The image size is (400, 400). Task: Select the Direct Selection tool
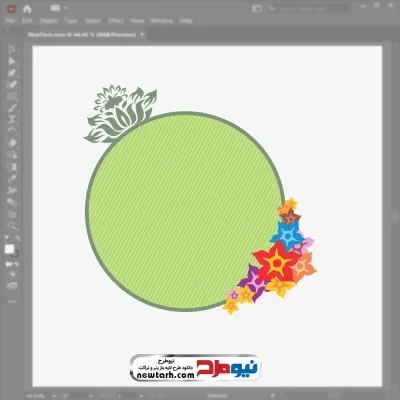click(12, 61)
